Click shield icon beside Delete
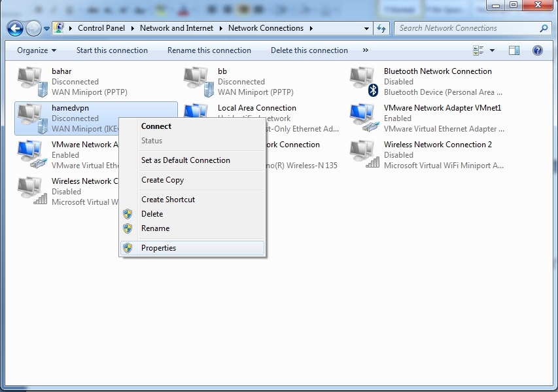The width and height of the screenshot is (558, 392). 128,213
